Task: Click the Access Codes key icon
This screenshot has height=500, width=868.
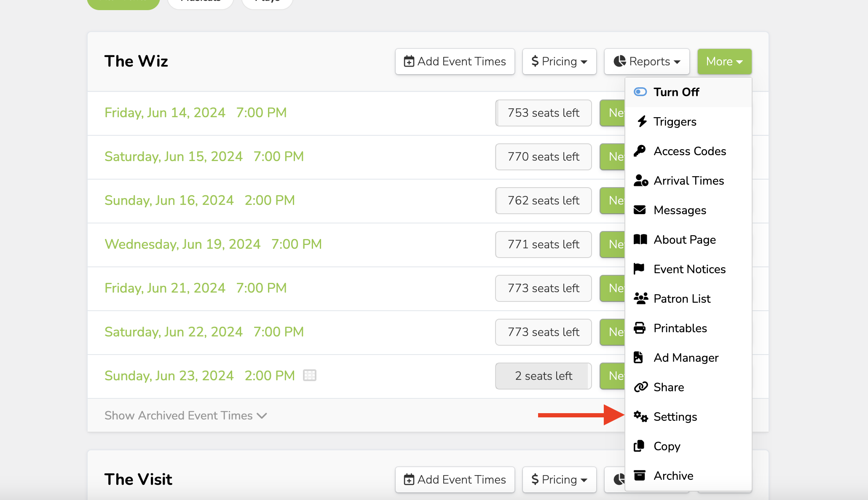Action: 640,151
